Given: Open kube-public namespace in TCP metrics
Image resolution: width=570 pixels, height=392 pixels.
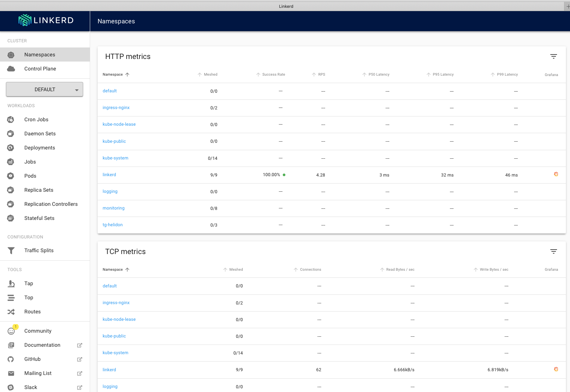Looking at the screenshot, I should click(114, 336).
